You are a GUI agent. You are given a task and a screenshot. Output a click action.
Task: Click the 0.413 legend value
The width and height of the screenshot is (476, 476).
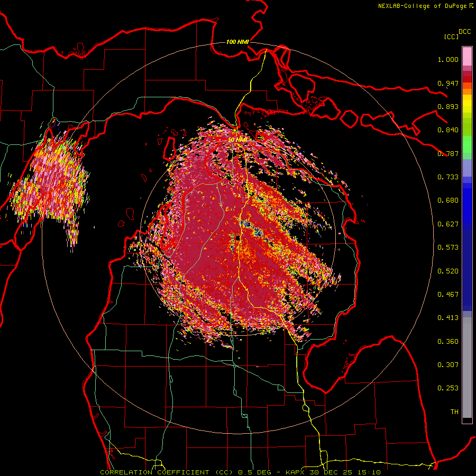(448, 318)
